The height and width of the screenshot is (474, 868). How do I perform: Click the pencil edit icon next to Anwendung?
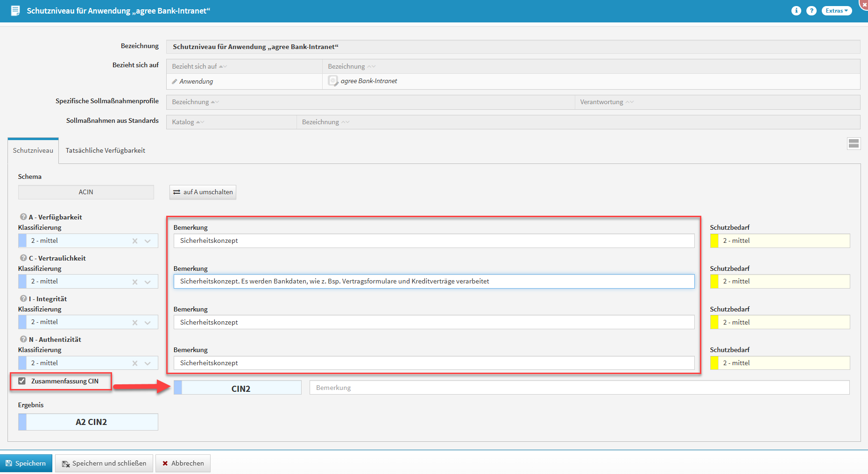[175, 81]
